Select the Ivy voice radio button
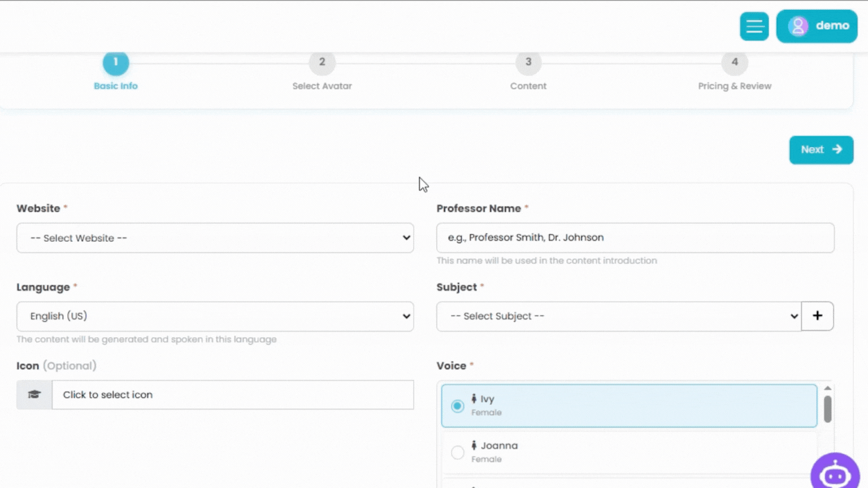This screenshot has height=488, width=868. 458,406
